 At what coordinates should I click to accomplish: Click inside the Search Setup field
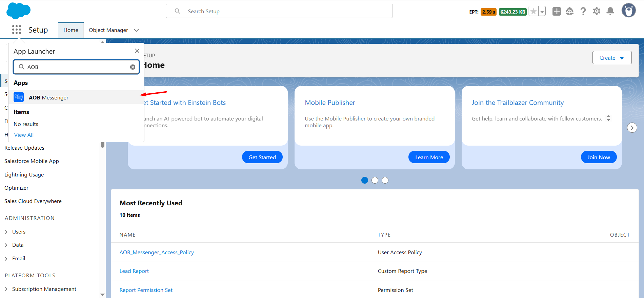pyautogui.click(x=279, y=11)
